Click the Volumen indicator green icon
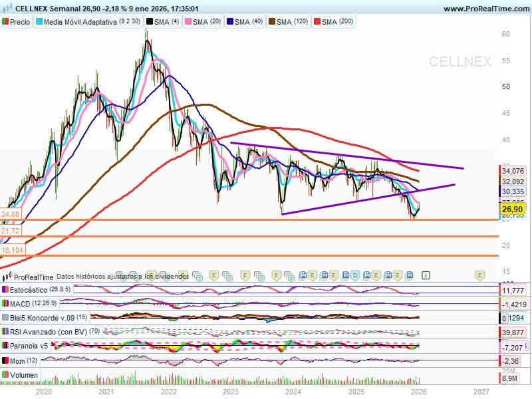The height and width of the screenshot is (399, 532). (x=6, y=376)
